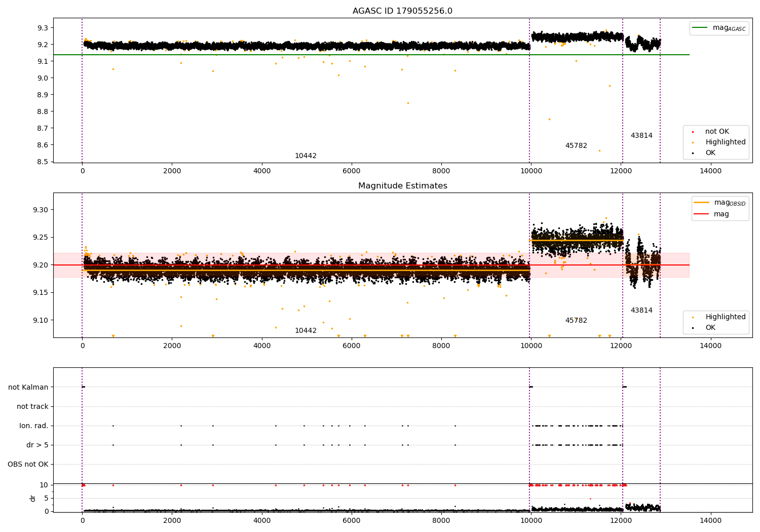
Task: Click 'OK' legend entry below 'Highlighted' in AGASC ID plot
Action: (x=710, y=153)
